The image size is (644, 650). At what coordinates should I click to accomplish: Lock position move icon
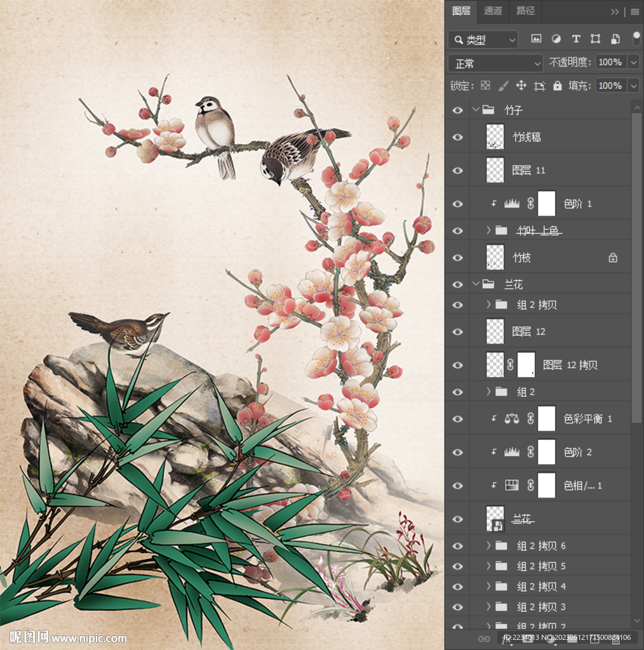tap(521, 86)
